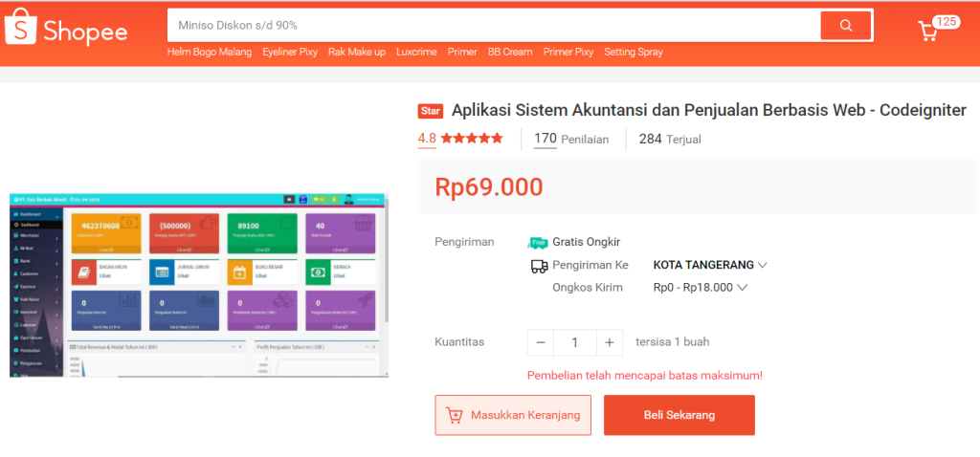Image resolution: width=980 pixels, height=457 pixels.
Task: Click the delivery truck icon
Action: tap(539, 266)
